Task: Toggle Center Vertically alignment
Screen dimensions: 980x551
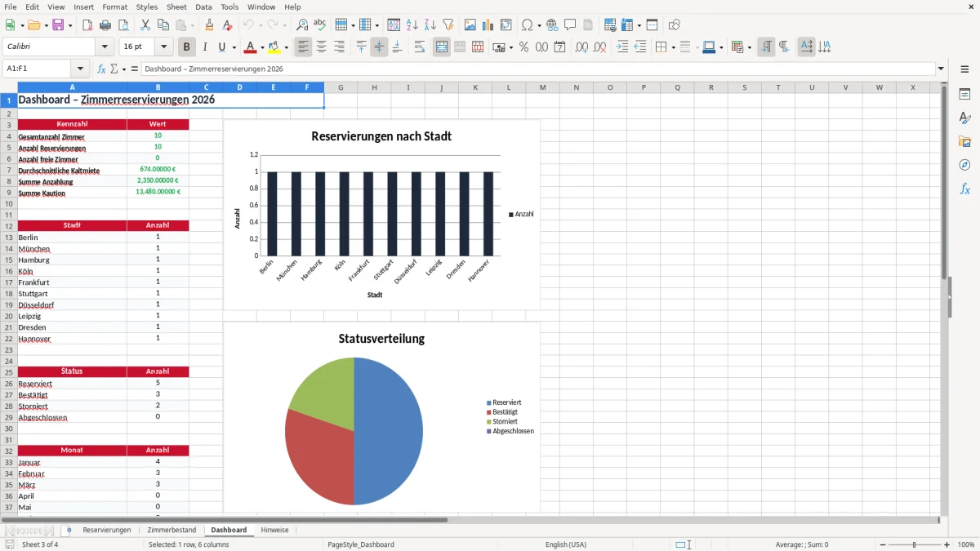Action: [379, 47]
